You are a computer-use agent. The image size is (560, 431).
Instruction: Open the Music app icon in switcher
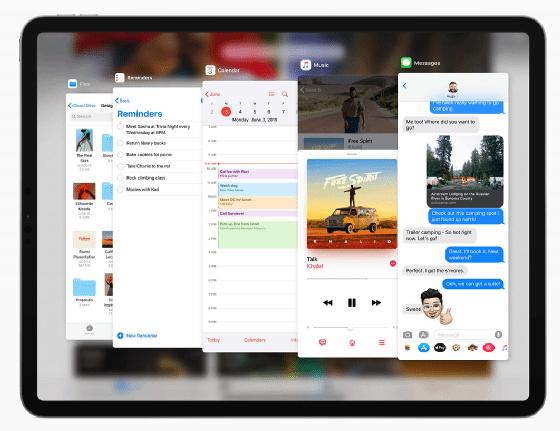click(x=305, y=65)
